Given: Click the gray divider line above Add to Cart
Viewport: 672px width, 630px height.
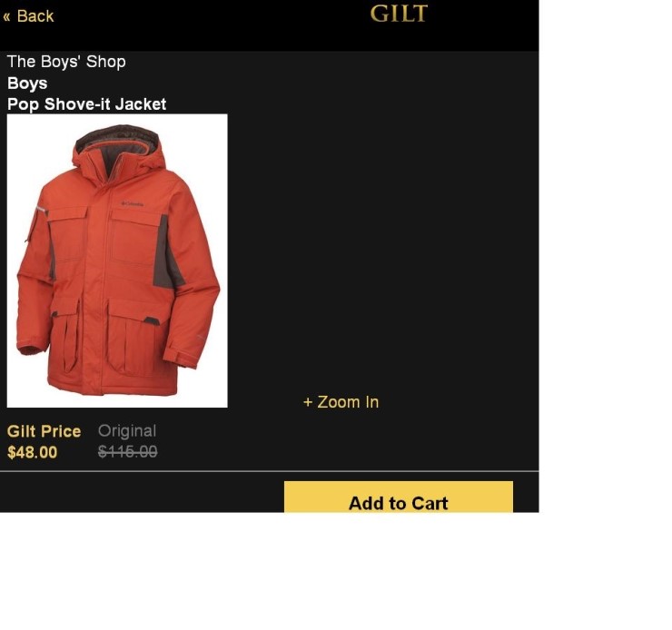Looking at the screenshot, I should point(269,471).
